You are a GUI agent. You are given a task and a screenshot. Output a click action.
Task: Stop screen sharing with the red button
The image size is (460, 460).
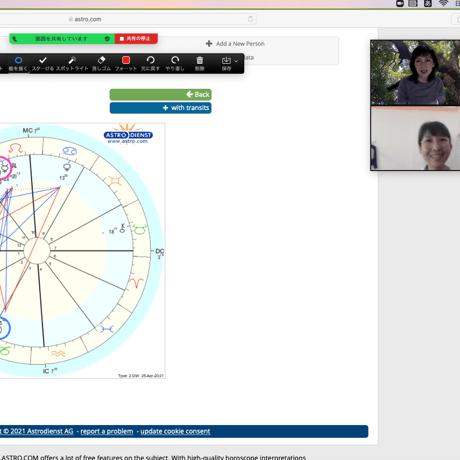136,39
